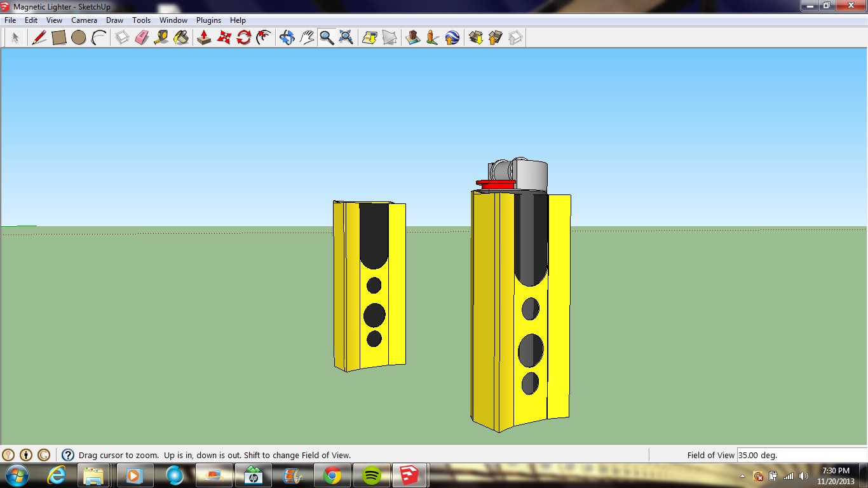Open the View menu

[54, 20]
